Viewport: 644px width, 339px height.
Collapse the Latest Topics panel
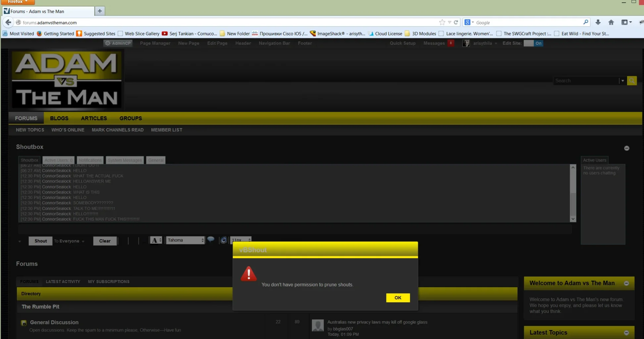[x=626, y=333]
